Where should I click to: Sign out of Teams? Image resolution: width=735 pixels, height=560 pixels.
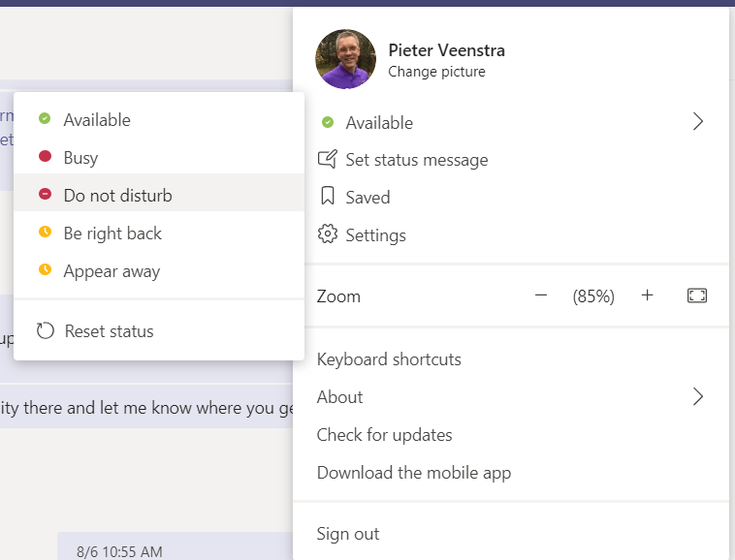511,533
